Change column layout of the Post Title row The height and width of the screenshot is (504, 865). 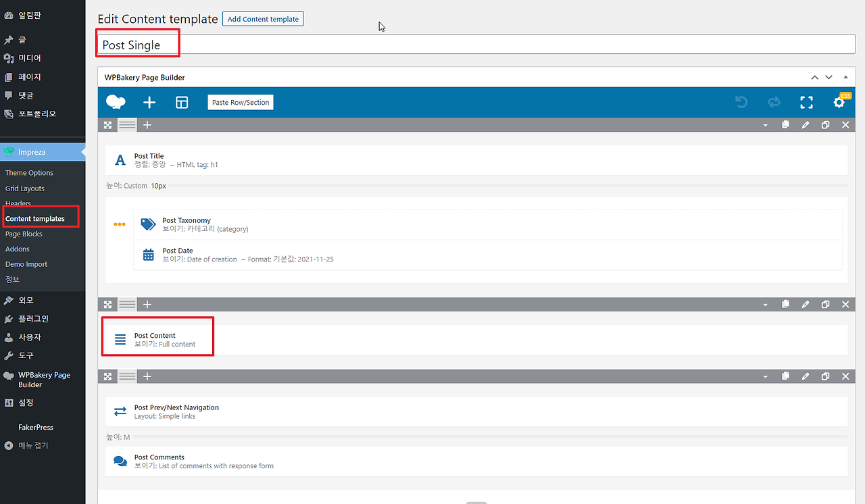pyautogui.click(x=128, y=125)
